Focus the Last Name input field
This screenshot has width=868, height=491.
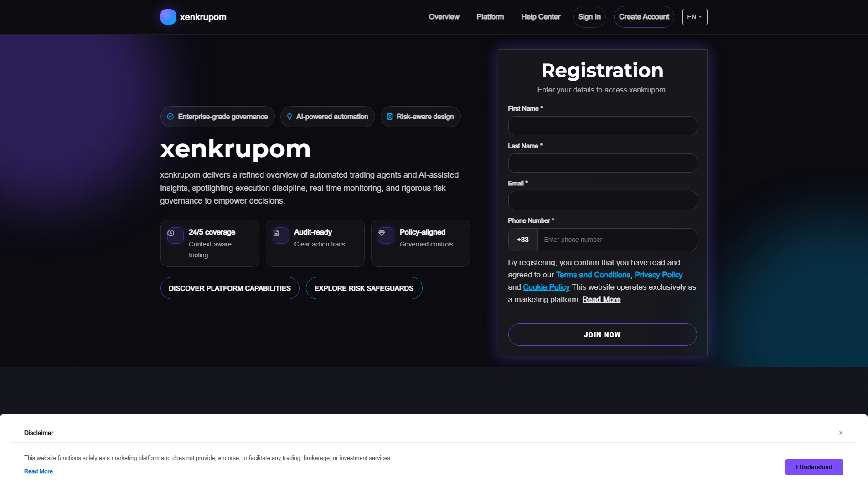pyautogui.click(x=602, y=163)
